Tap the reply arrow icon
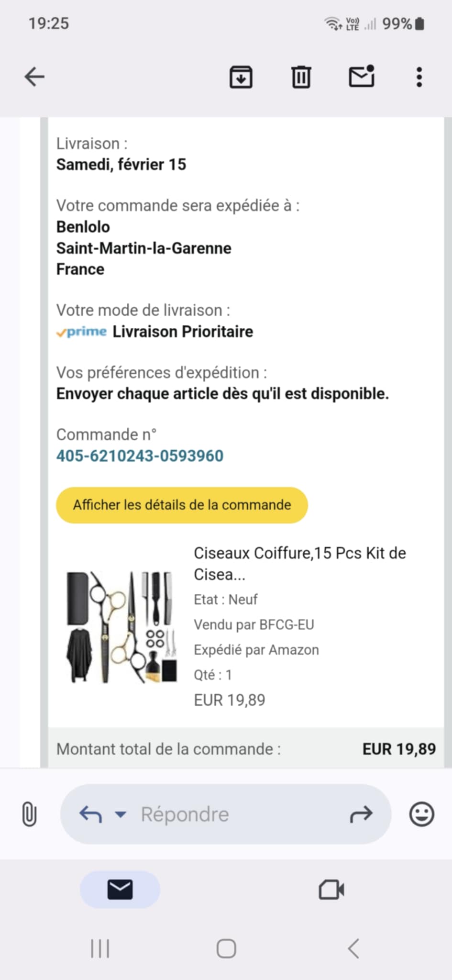 tap(90, 814)
